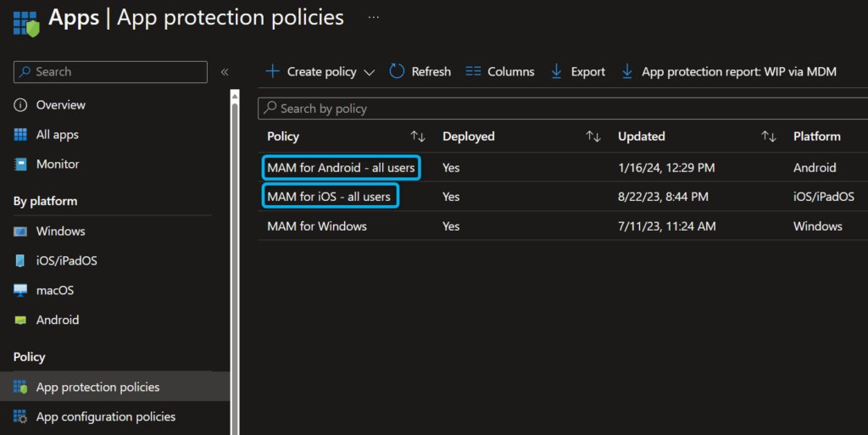Click the All apps grid icon
This screenshot has height=435, width=868.
pyautogui.click(x=20, y=135)
